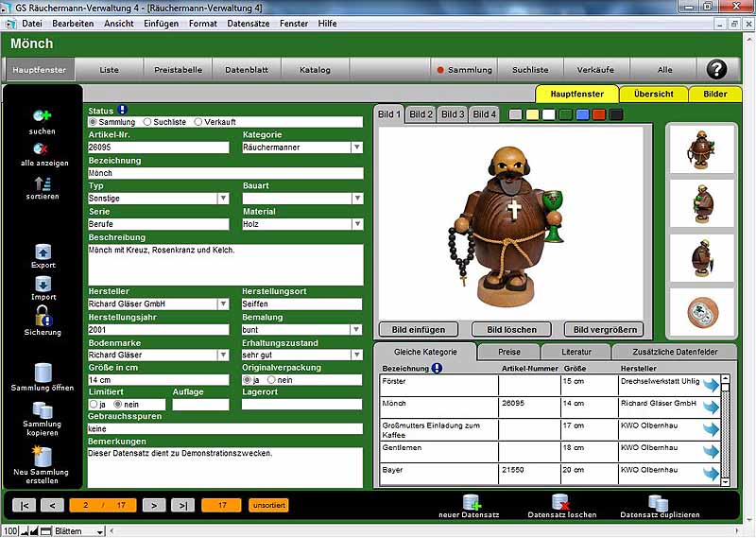Click the Export icon

(x=43, y=252)
